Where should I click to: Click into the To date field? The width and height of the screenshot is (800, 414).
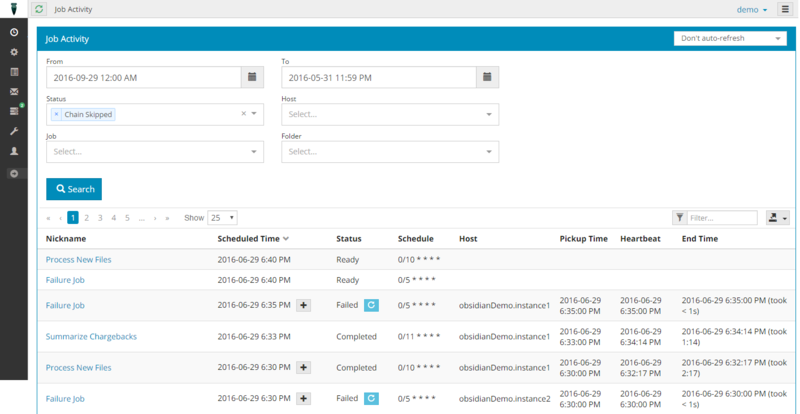pos(379,78)
